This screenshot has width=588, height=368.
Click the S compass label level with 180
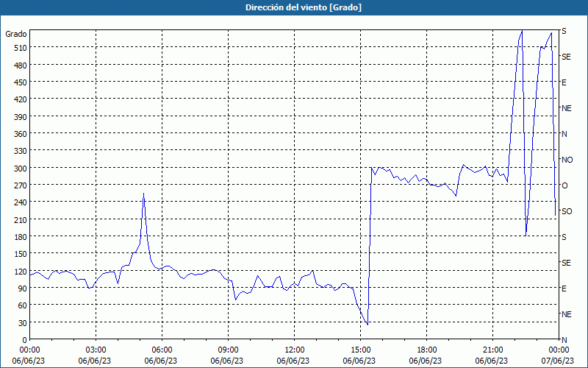564,237
